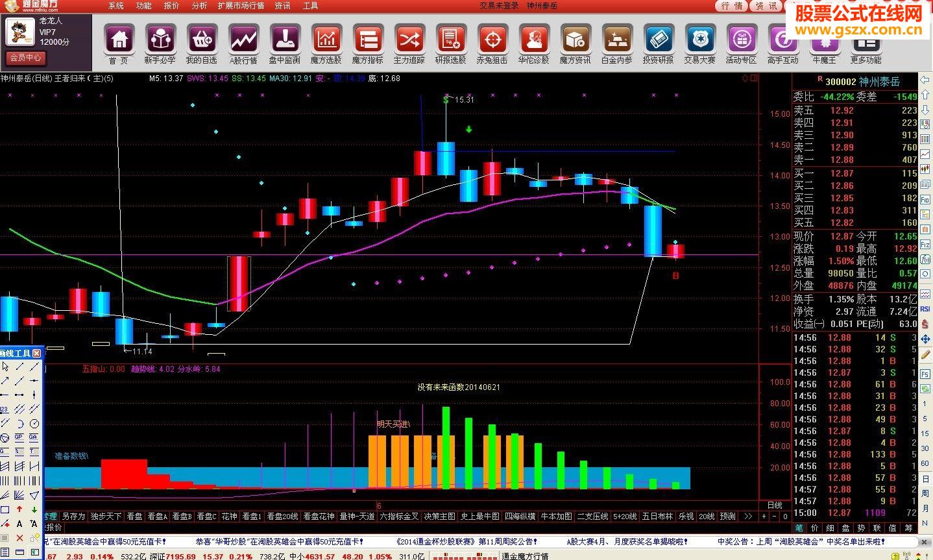Viewport: 933px width, 560px height.
Task: Open the 日线 period selector
Action: [775, 505]
